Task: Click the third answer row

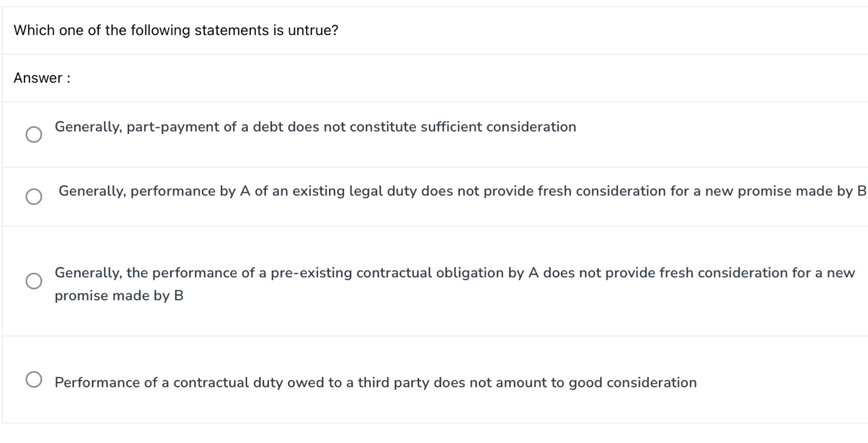Action: (x=428, y=281)
